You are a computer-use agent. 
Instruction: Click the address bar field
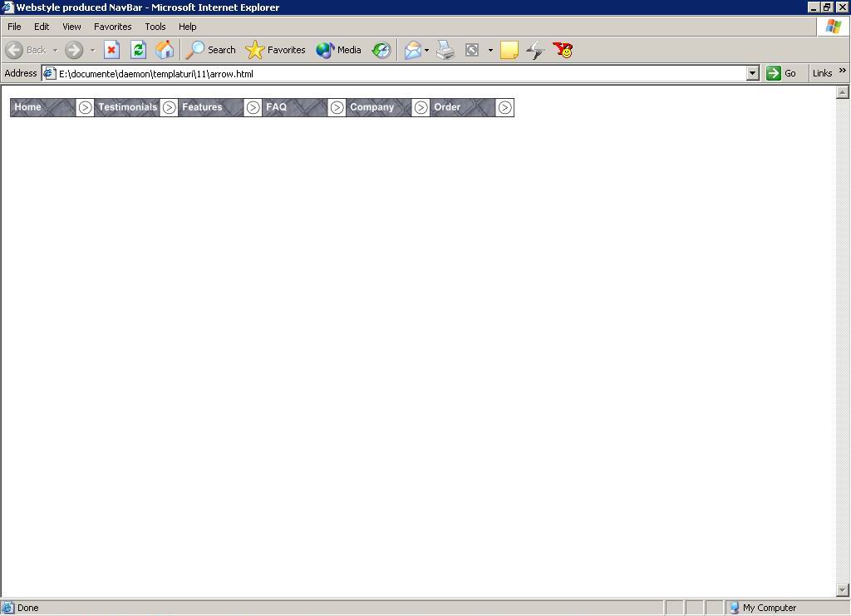(399, 73)
